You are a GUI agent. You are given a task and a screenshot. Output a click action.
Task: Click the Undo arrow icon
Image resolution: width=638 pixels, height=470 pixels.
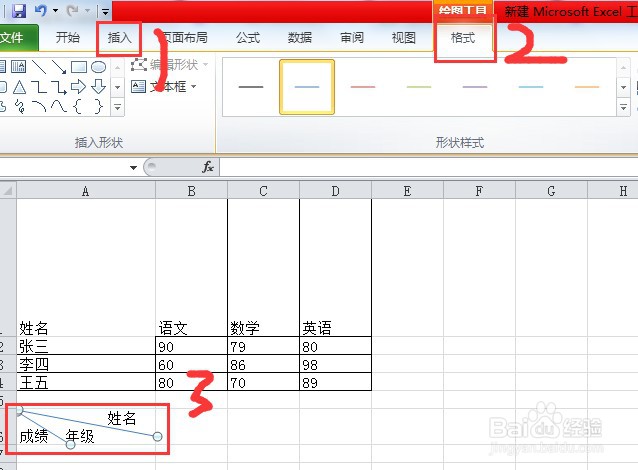(40, 10)
